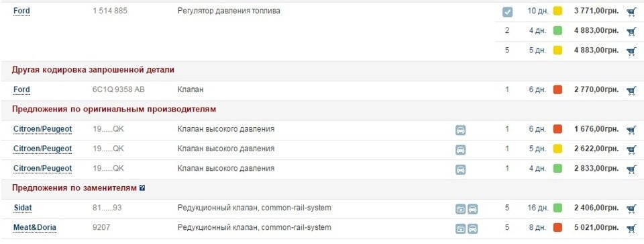Open car applicability icon for 2 833,00 грн. row
Viewport: 644px width, 244px height.
(x=461, y=169)
